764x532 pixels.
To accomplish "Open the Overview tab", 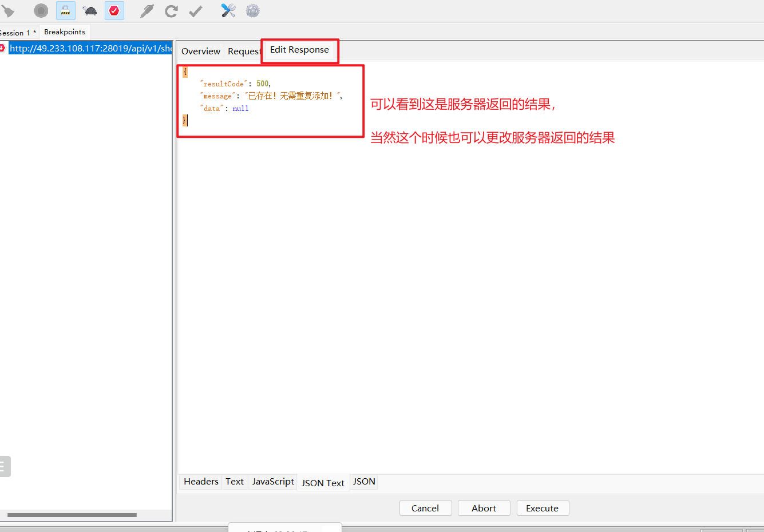I will pos(201,51).
